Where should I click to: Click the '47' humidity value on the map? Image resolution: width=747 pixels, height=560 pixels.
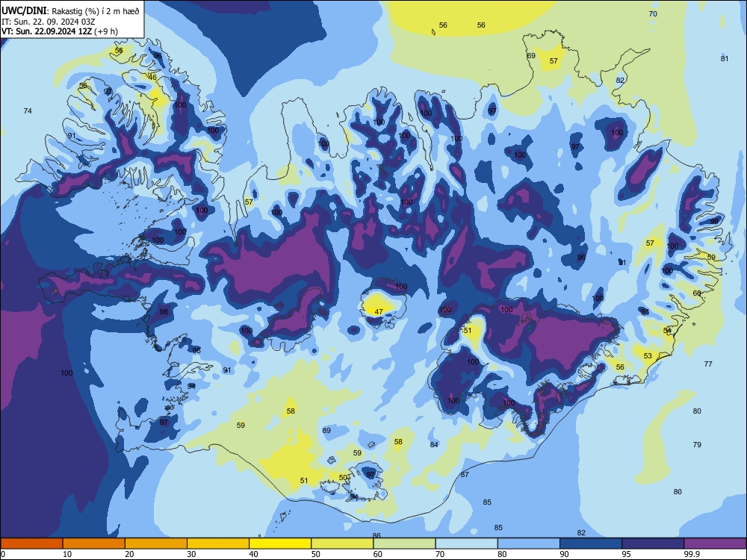click(x=379, y=312)
